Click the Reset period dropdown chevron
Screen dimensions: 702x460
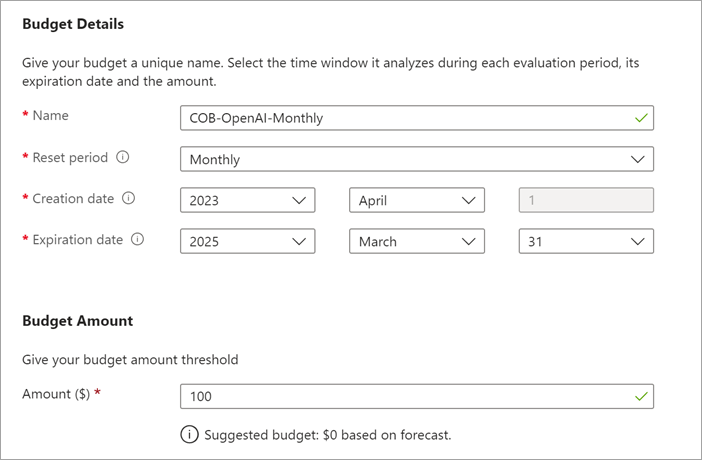pos(638,159)
